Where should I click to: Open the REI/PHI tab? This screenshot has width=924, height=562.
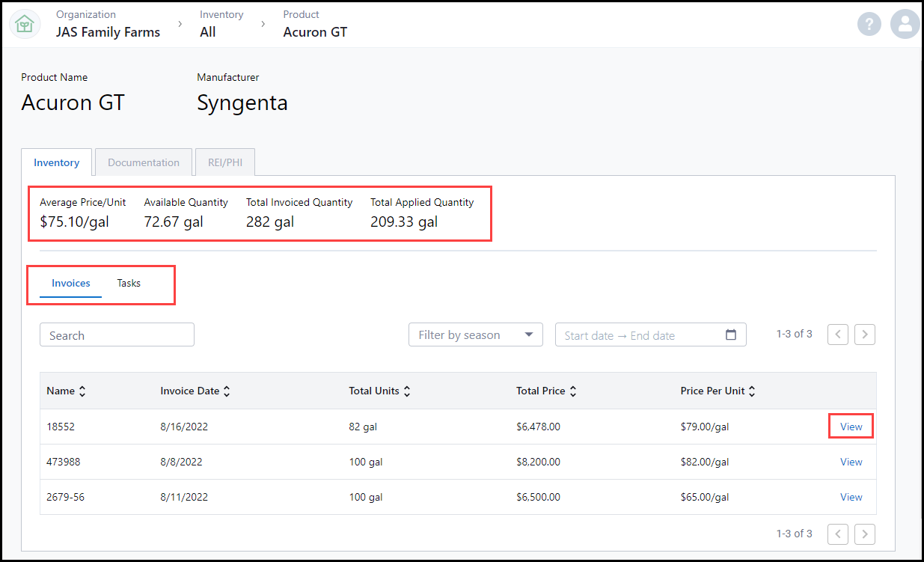225,162
